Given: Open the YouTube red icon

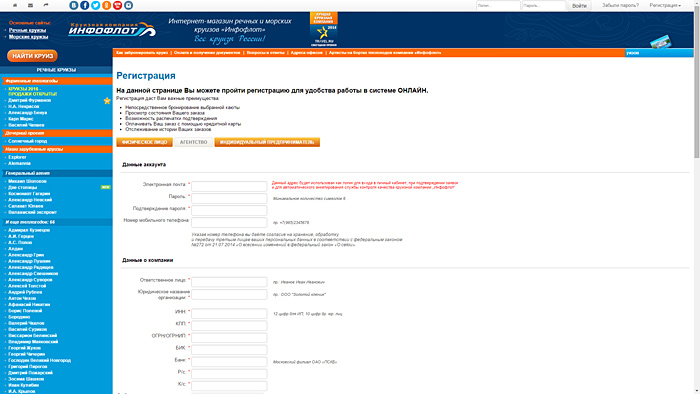Looking at the screenshot, I should [x=117, y=5].
